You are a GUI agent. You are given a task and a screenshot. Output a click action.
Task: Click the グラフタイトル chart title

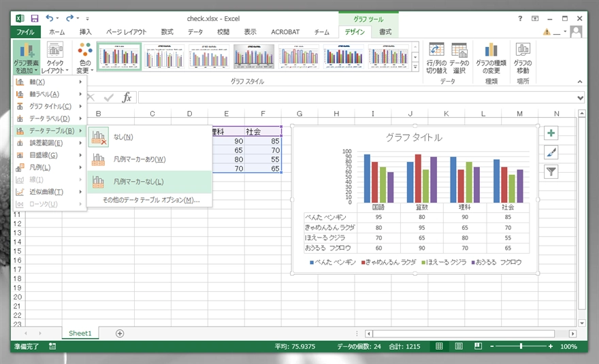pos(414,137)
